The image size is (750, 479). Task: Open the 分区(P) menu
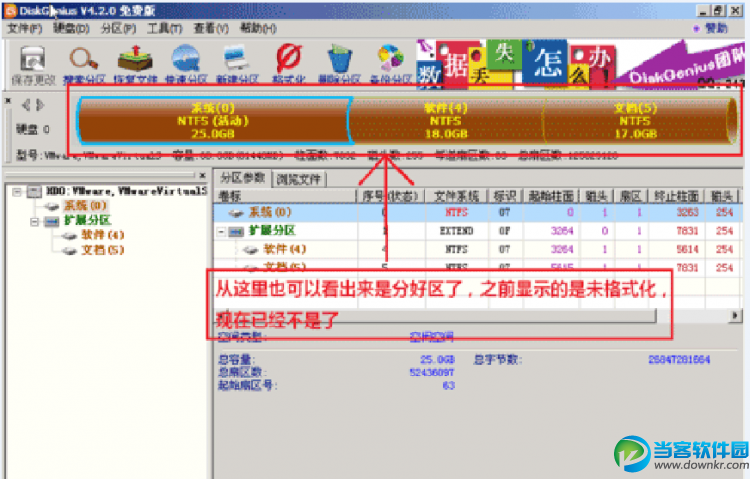click(x=118, y=29)
